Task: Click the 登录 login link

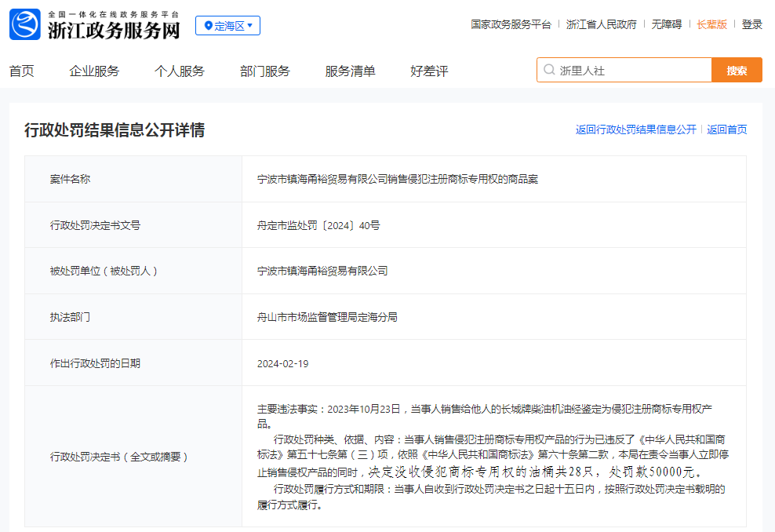Action: pos(751,24)
